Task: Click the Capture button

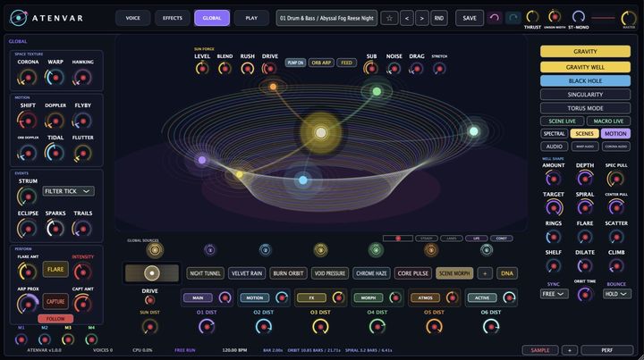Action: (55, 301)
